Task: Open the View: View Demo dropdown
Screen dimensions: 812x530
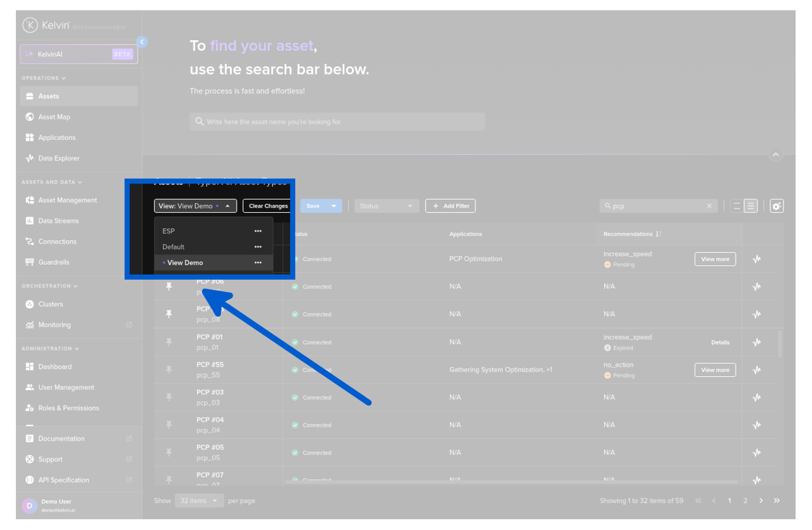Action: tap(195, 206)
